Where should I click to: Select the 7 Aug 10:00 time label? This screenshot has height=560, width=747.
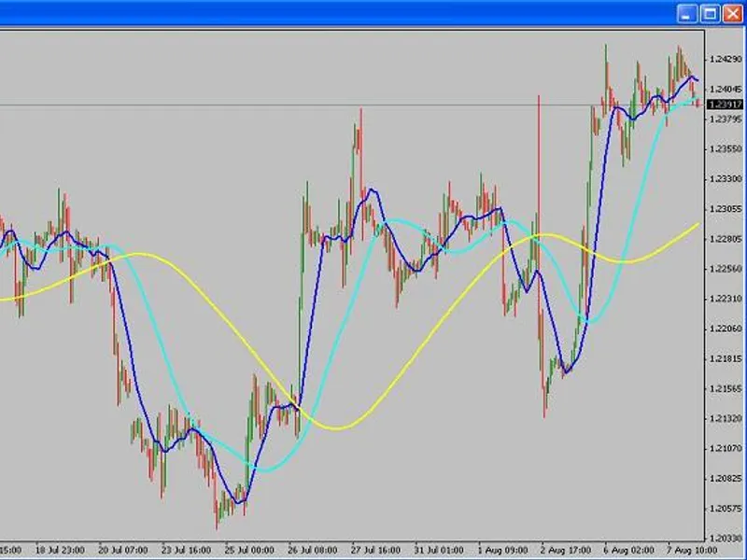[692, 550]
